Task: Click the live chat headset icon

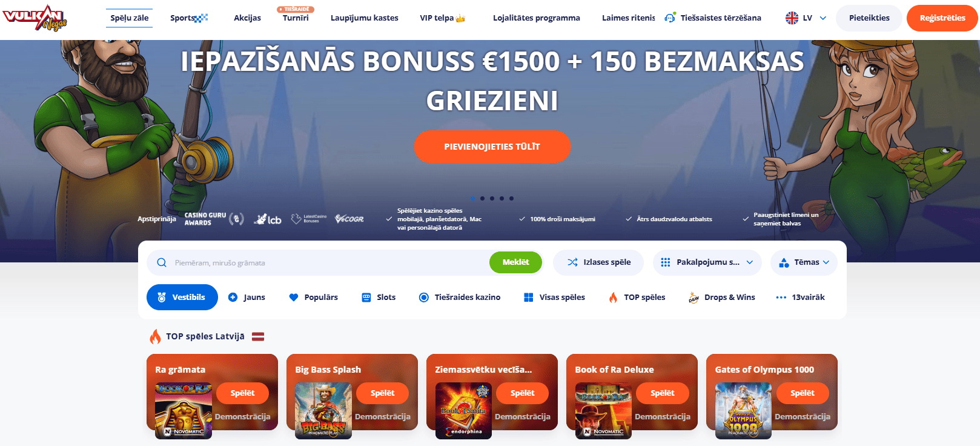Action: 669,18
